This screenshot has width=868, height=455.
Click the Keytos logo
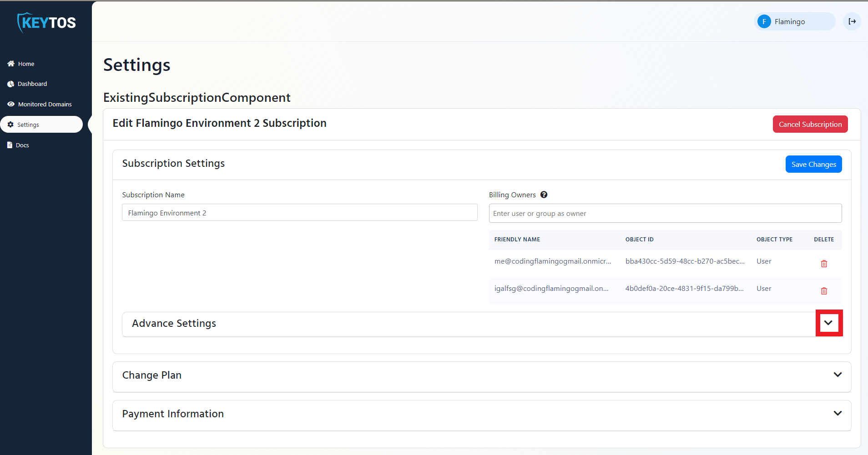pyautogui.click(x=46, y=22)
